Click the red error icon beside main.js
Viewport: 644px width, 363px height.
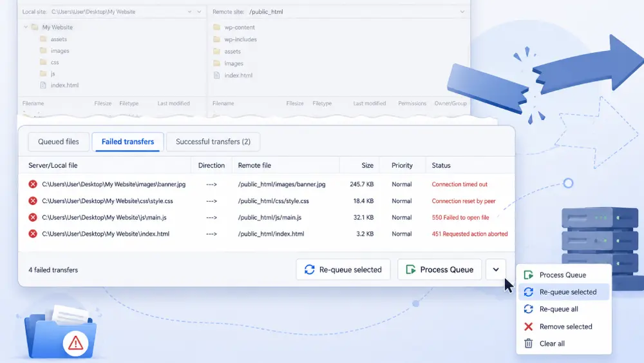[33, 217]
